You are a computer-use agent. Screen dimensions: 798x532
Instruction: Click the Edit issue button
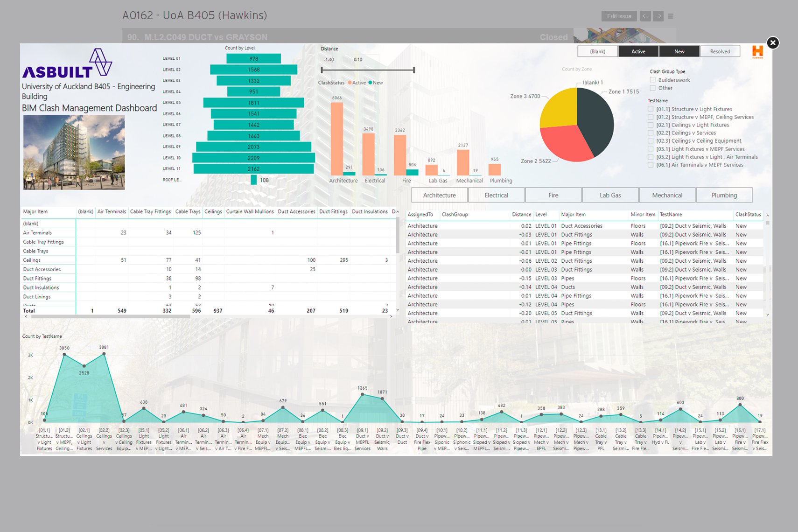pyautogui.click(x=619, y=16)
